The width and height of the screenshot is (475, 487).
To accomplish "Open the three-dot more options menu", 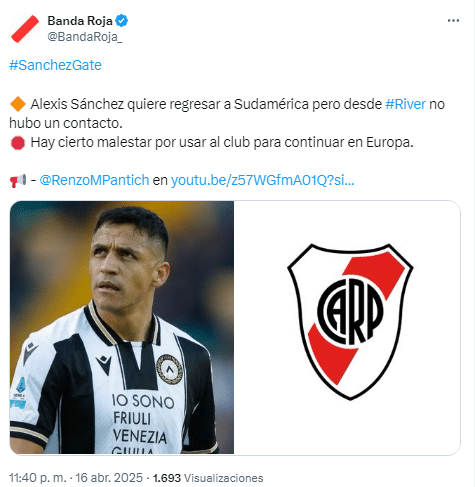I will pos(453,21).
